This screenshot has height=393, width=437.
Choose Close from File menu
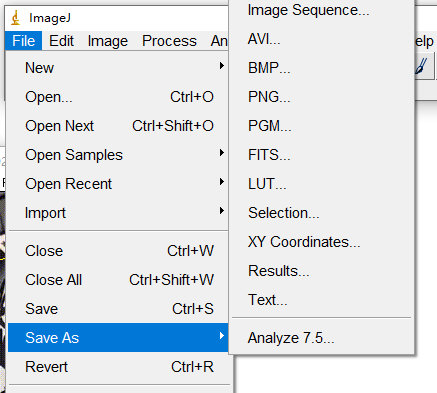click(118, 251)
